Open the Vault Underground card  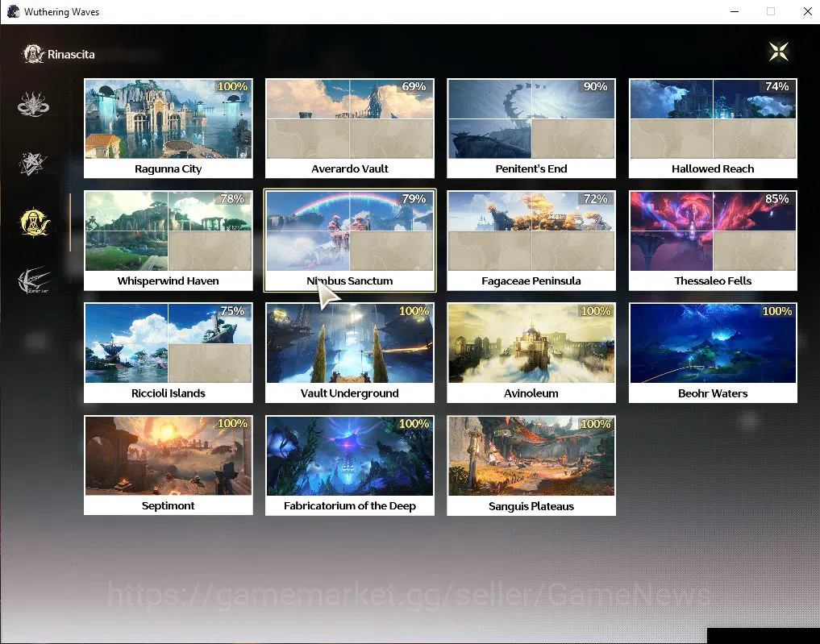click(350, 353)
